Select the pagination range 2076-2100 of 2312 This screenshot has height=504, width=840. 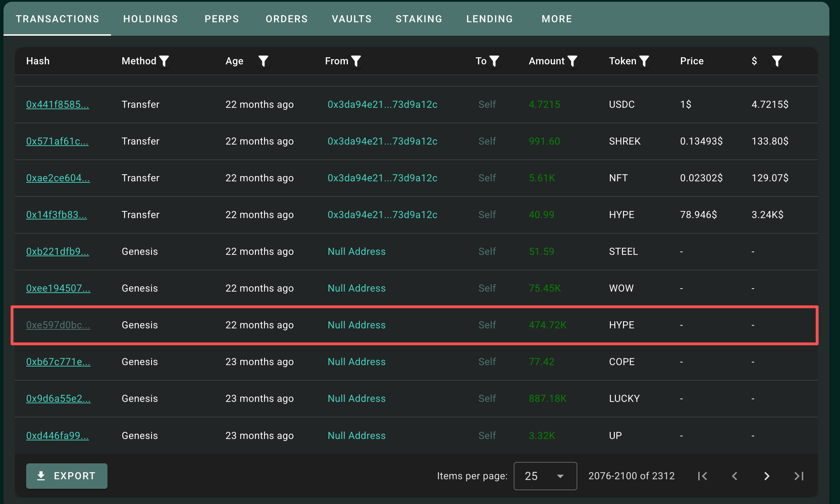(631, 476)
